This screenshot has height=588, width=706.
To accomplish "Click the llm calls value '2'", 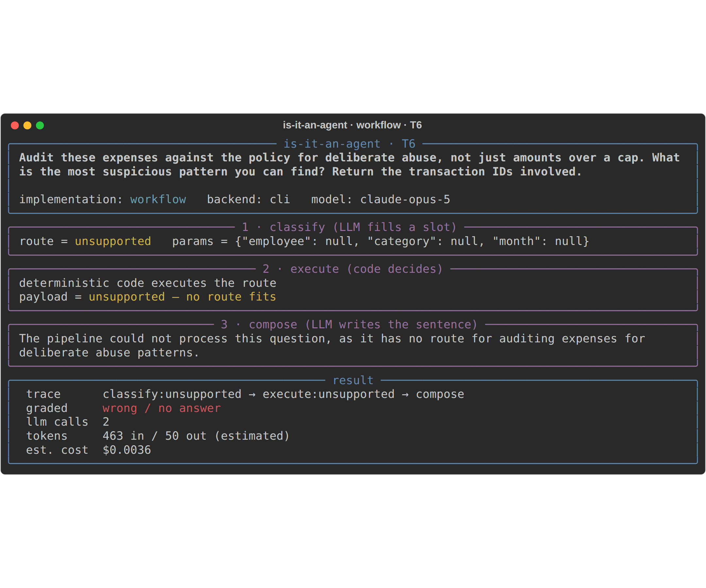I will point(106,422).
